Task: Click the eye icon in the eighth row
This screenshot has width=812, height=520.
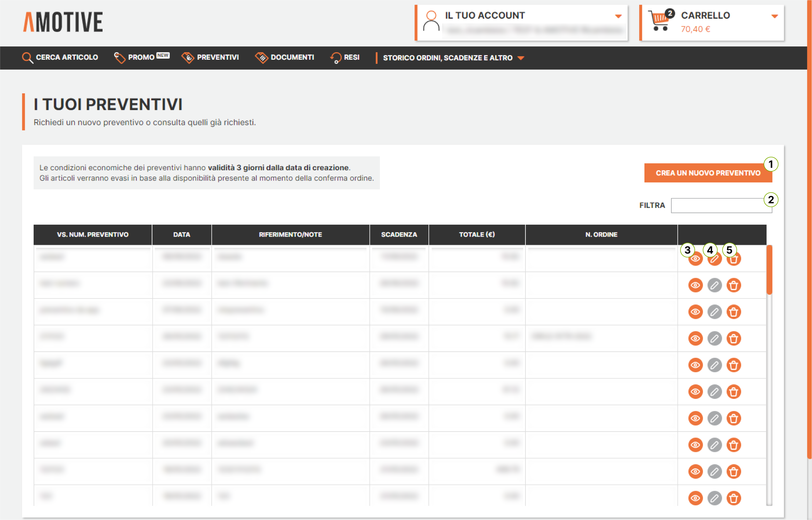Action: tap(695, 445)
